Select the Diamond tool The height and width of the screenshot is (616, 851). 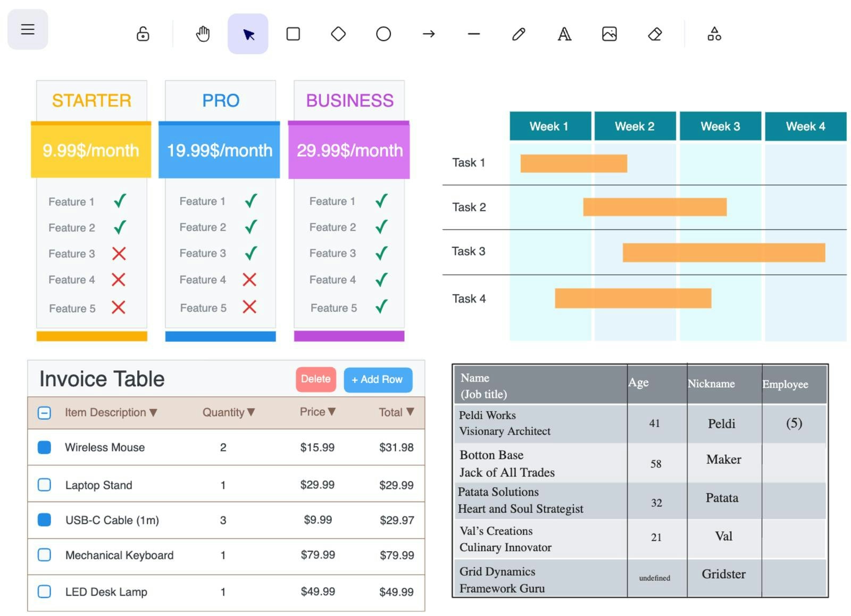click(x=338, y=34)
